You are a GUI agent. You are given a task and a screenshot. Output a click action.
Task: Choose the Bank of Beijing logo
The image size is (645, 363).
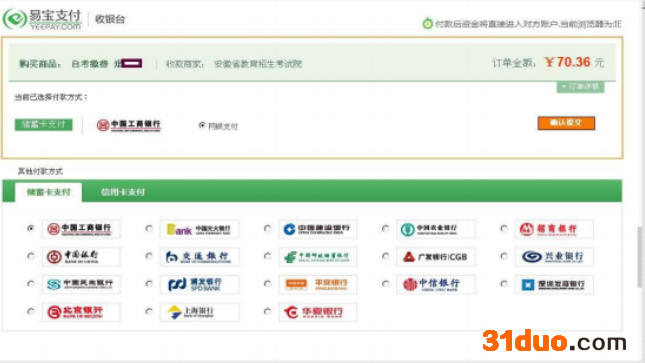point(81,312)
